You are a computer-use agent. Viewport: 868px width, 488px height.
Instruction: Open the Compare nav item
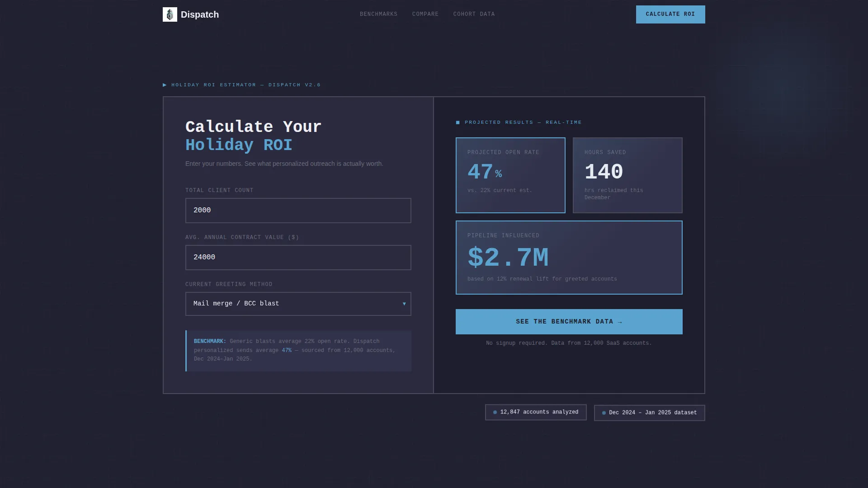click(x=425, y=14)
